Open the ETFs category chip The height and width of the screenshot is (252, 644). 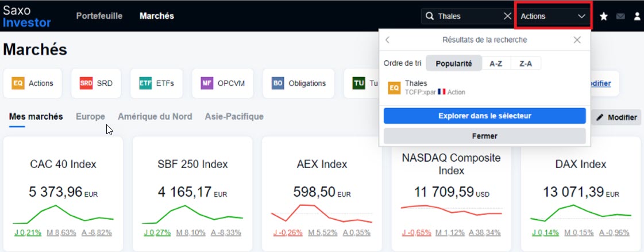[x=156, y=83]
